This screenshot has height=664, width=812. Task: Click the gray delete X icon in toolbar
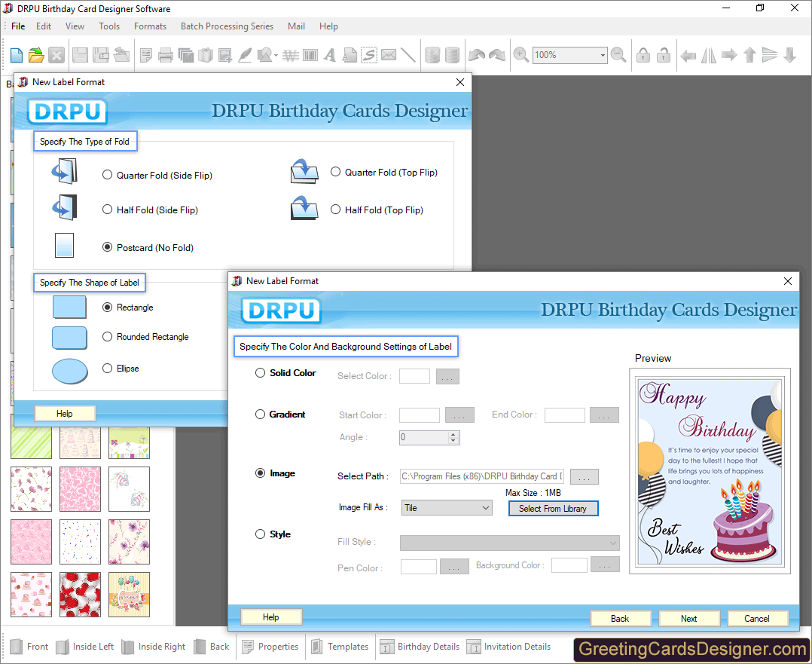coord(56,55)
